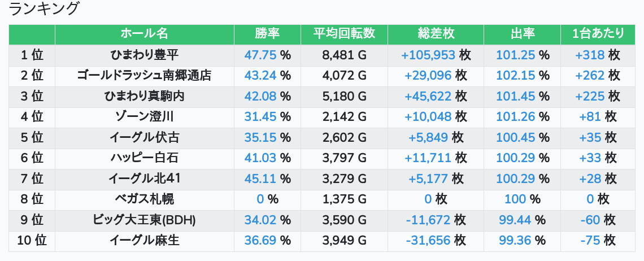
Task: Open イーグル北41 hall entry
Action: (144, 179)
